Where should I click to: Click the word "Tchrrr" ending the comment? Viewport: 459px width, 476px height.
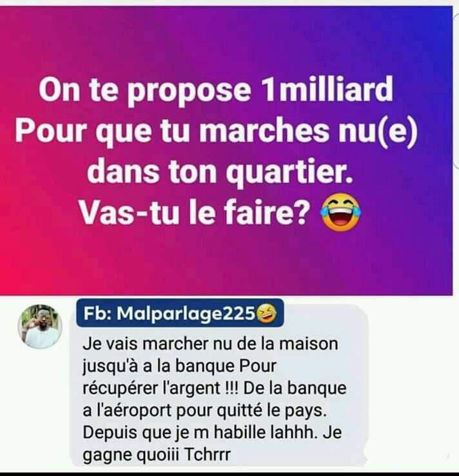(208, 455)
